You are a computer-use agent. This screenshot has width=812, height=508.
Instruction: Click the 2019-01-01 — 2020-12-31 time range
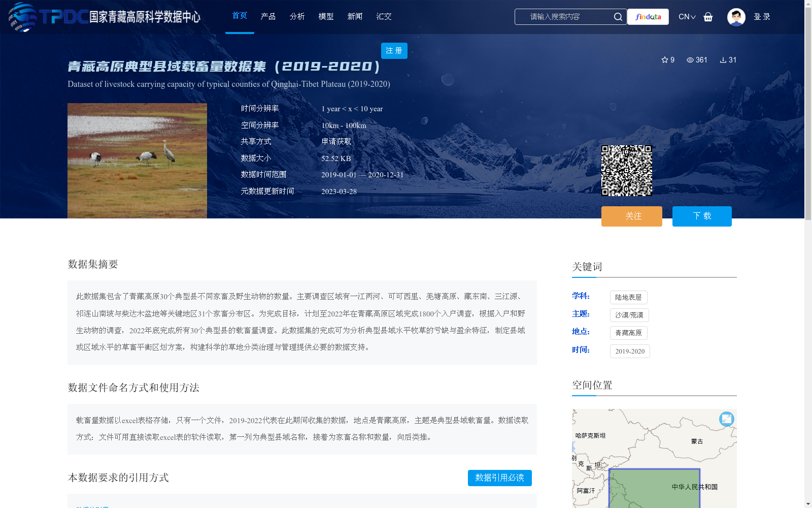tap(362, 175)
